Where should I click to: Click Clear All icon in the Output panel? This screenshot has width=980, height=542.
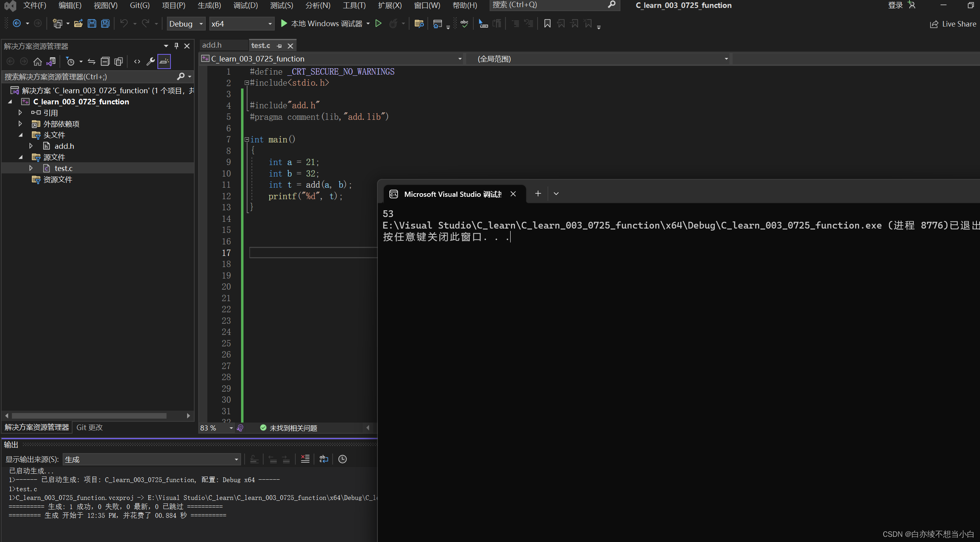(305, 459)
